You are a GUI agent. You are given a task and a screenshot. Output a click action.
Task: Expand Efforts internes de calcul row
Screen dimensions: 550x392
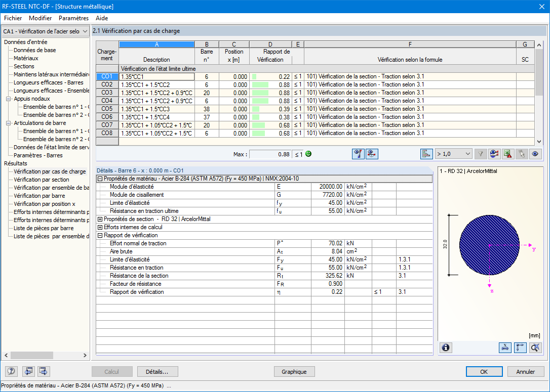(x=100, y=227)
